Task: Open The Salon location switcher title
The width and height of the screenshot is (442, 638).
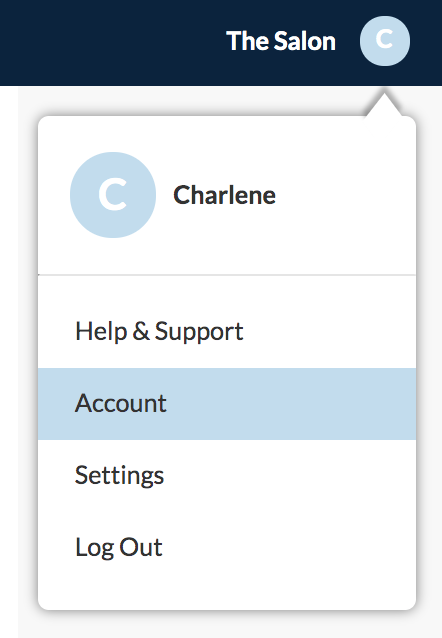Action: pos(281,41)
